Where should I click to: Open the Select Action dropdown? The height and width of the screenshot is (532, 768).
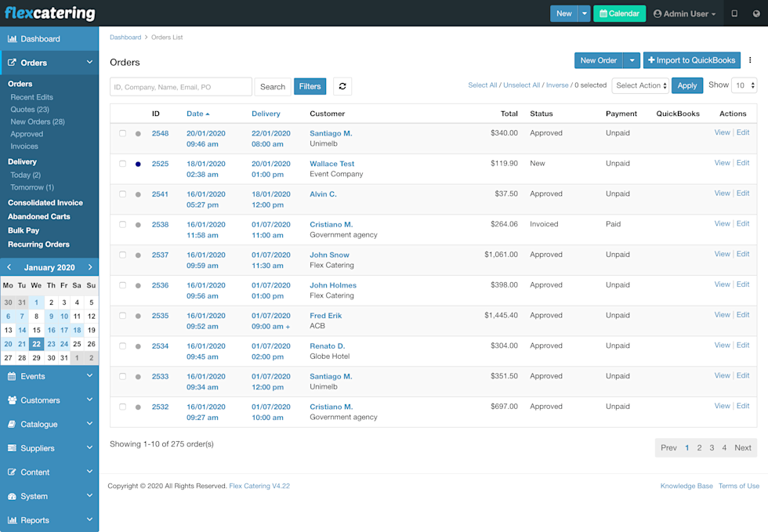coord(640,85)
